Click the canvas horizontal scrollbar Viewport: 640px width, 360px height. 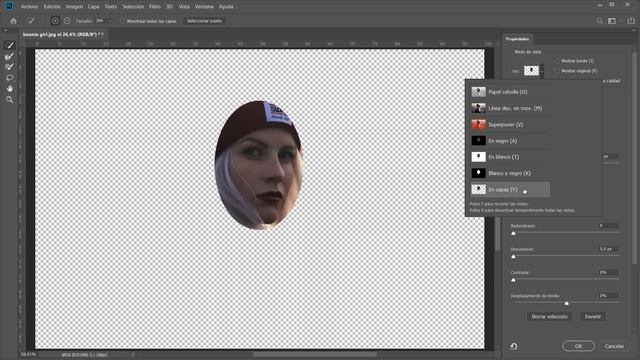(315, 354)
